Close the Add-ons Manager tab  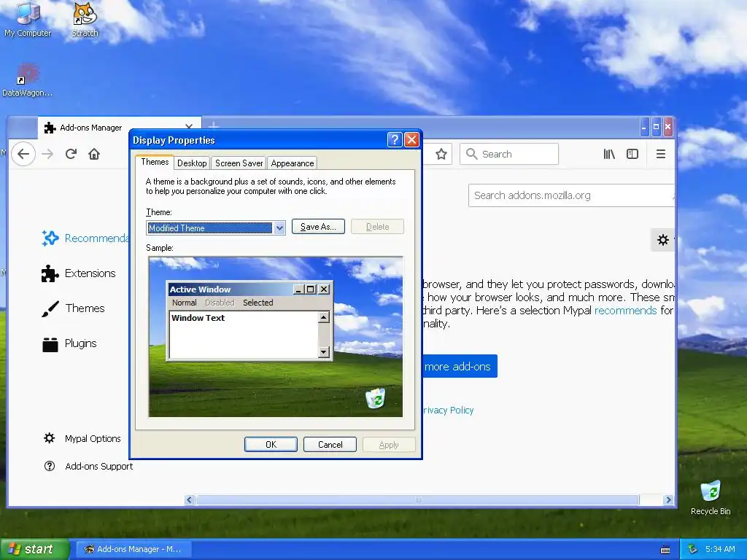pos(189,127)
